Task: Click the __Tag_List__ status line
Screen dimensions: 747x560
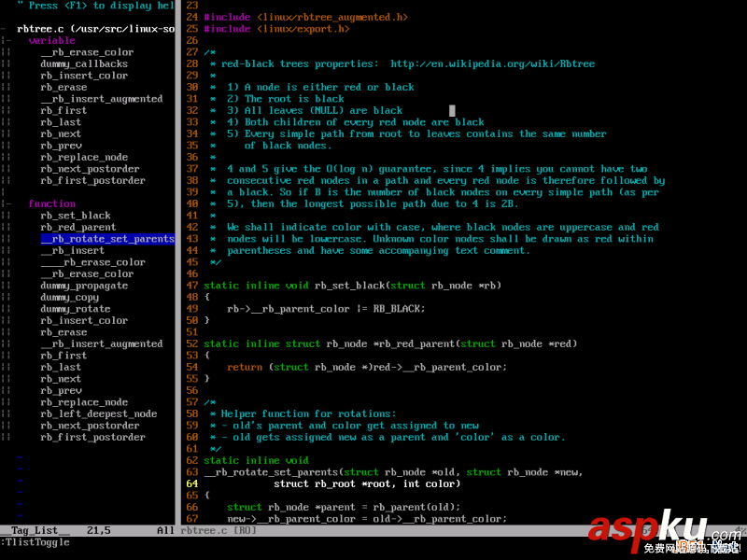Action: coord(87,530)
